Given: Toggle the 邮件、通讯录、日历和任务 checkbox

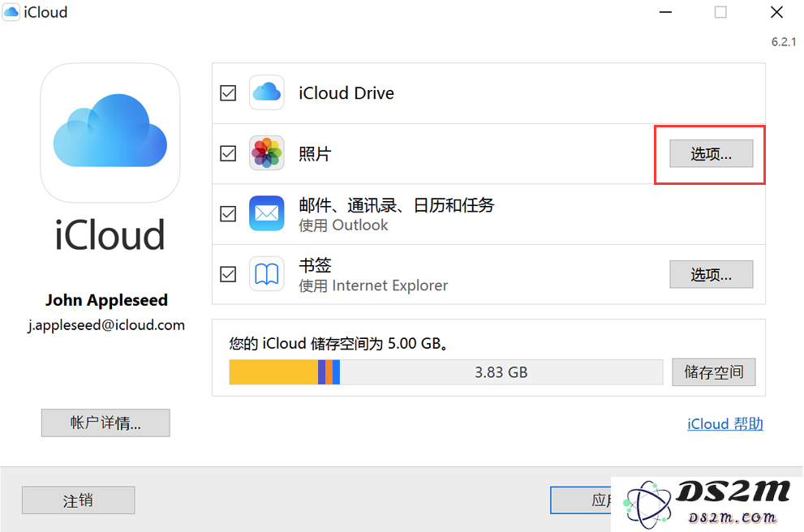Looking at the screenshot, I should [x=228, y=214].
